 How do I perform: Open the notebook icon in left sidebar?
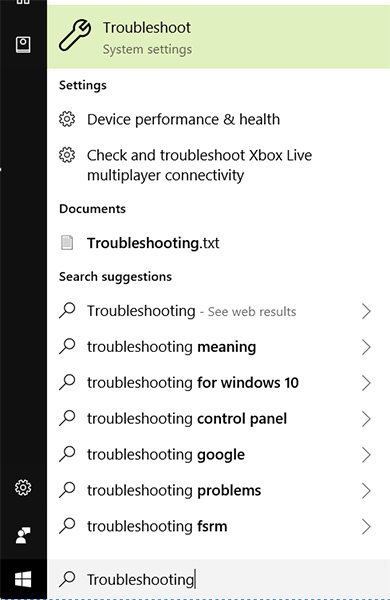[x=23, y=45]
